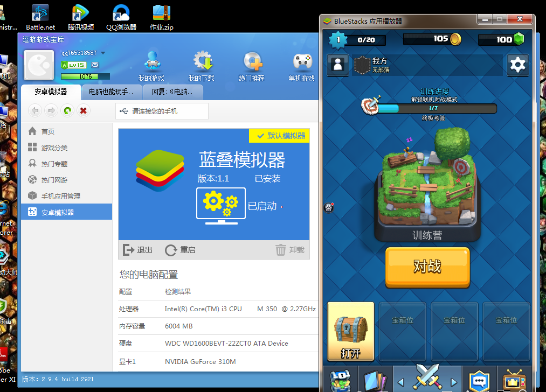Viewport: 546px width, 392px height.
Task: Click 重启 to restart emulator
Action: (180, 250)
